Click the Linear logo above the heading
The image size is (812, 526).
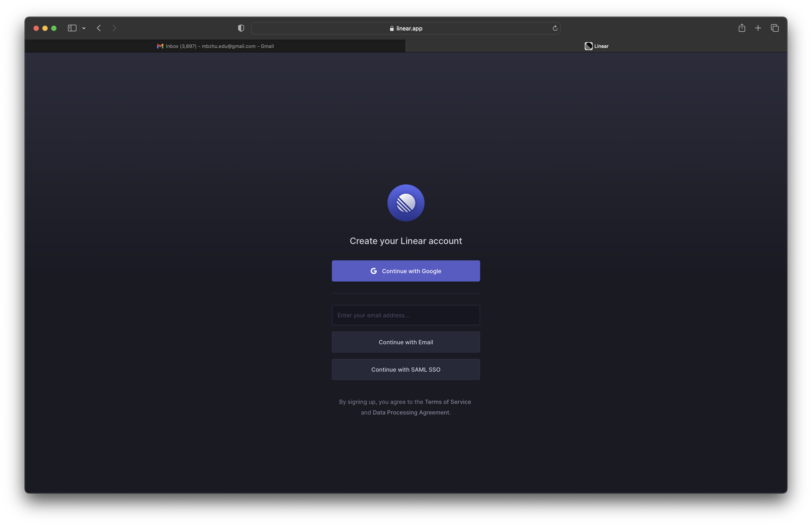coord(406,203)
